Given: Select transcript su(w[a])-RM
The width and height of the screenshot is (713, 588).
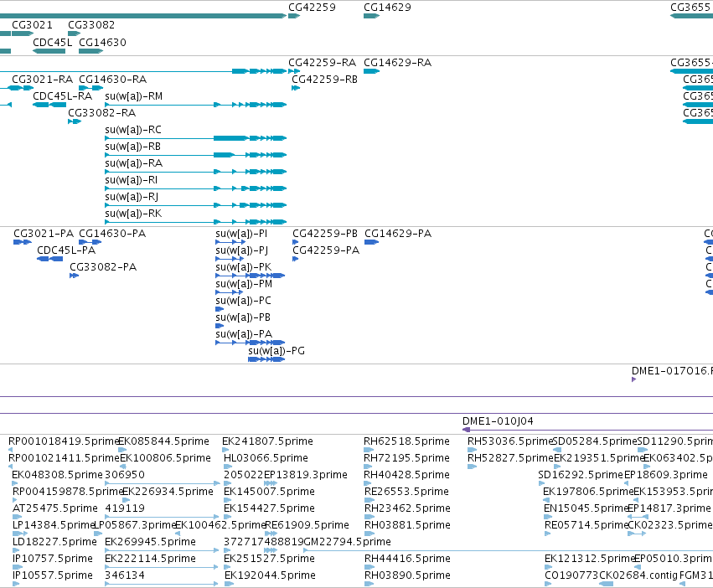Looking at the screenshot, I should [x=134, y=96].
